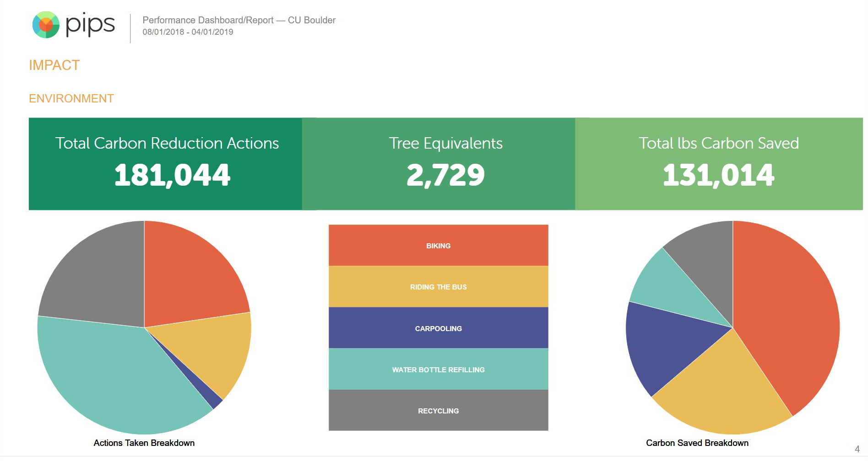Click the ENVIRONMENT subsection heading
This screenshot has height=461, width=868.
point(71,99)
